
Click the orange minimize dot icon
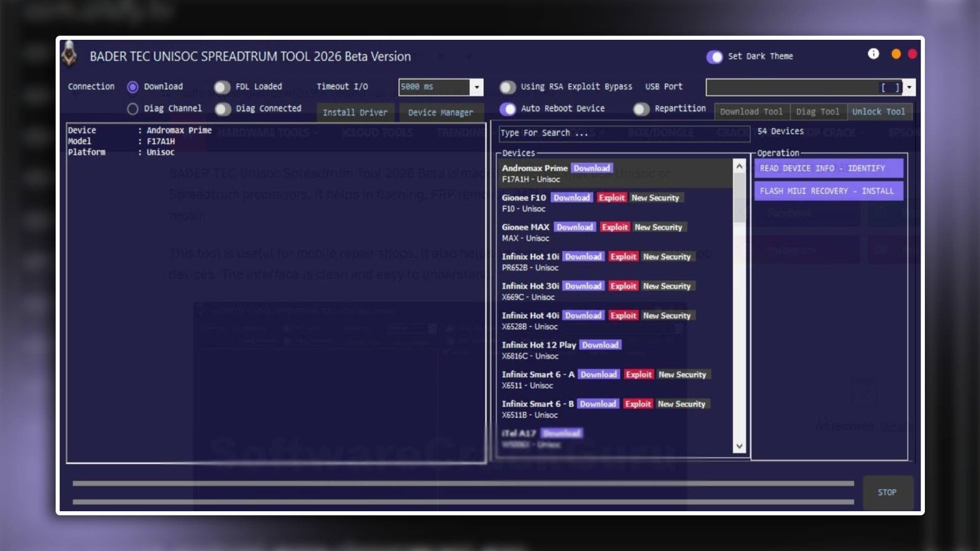895,54
